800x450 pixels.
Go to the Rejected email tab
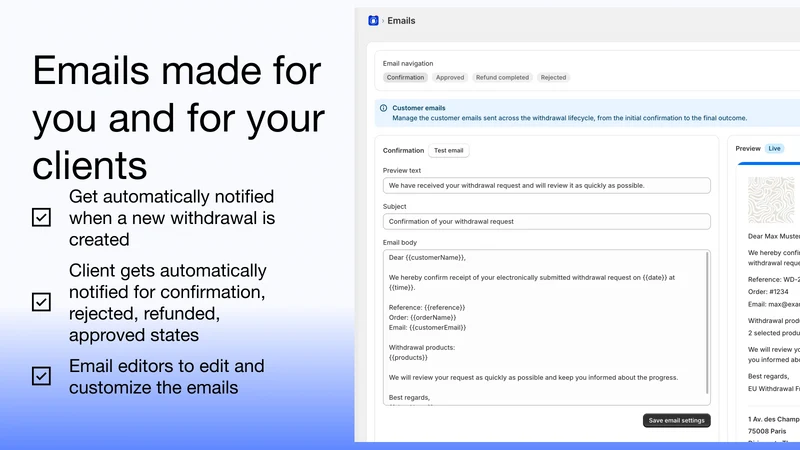coord(554,78)
